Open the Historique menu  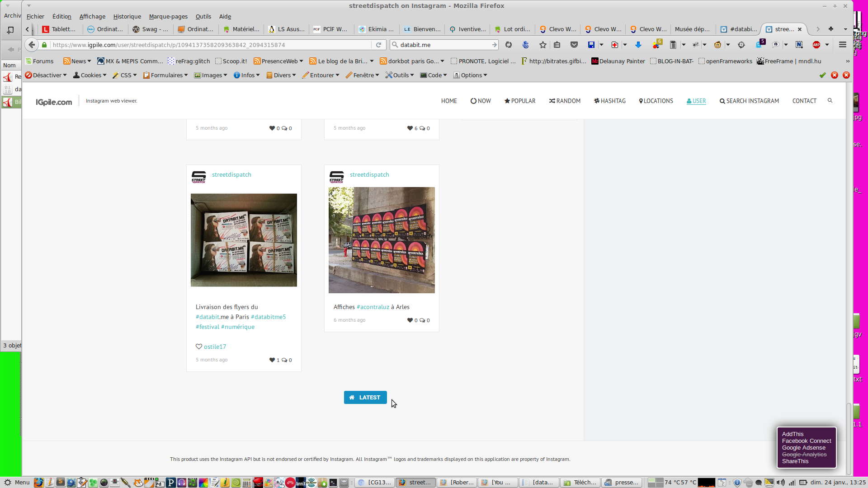click(x=127, y=17)
